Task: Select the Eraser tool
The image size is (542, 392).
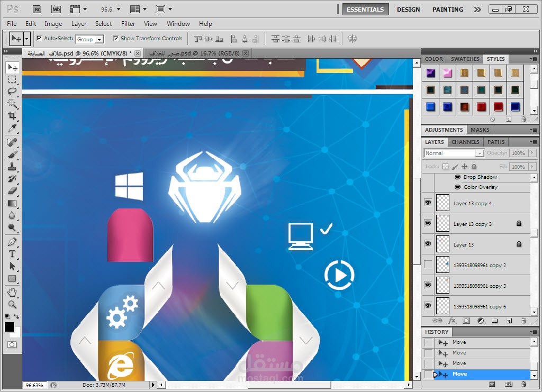Action: 13,190
